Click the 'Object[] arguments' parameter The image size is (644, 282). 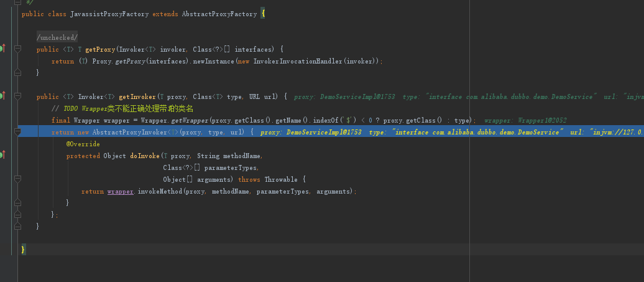pos(196,180)
